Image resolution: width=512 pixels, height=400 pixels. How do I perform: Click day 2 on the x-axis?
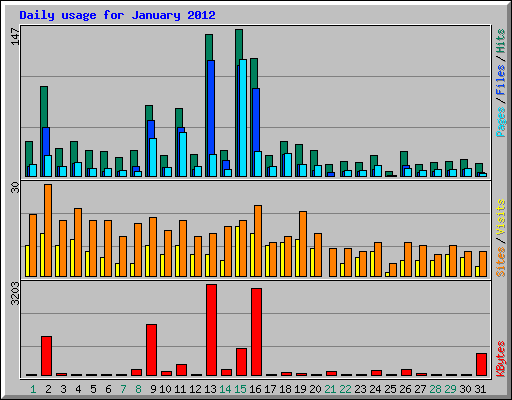pyautogui.click(x=48, y=389)
